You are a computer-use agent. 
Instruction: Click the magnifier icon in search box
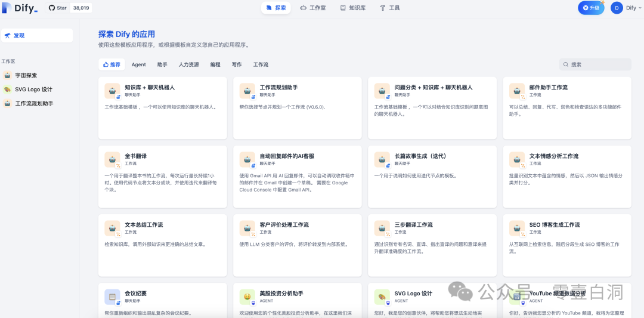click(x=565, y=64)
